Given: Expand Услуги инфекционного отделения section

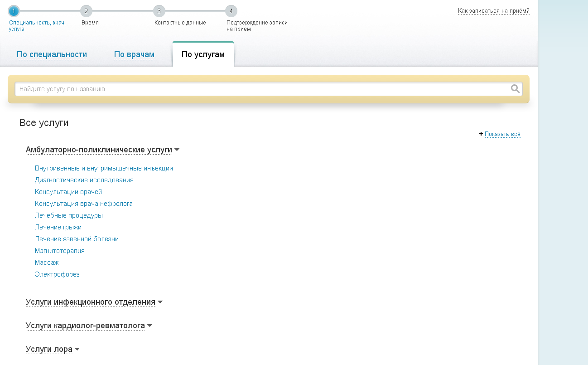Looking at the screenshot, I should pyautogui.click(x=94, y=302).
